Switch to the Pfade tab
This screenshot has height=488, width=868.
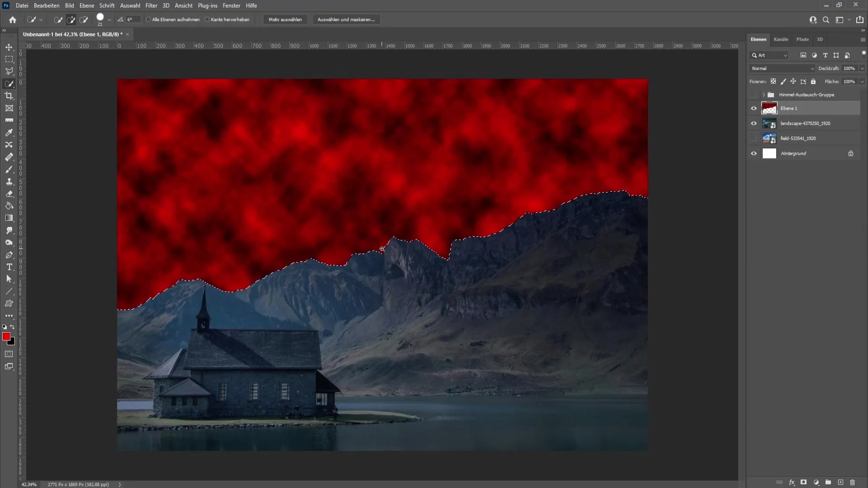tap(802, 39)
